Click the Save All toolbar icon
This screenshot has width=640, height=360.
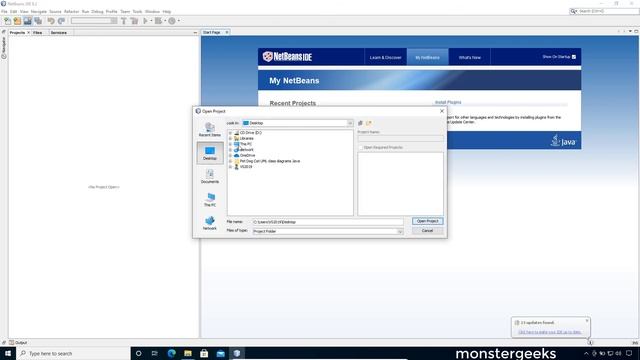coord(38,21)
